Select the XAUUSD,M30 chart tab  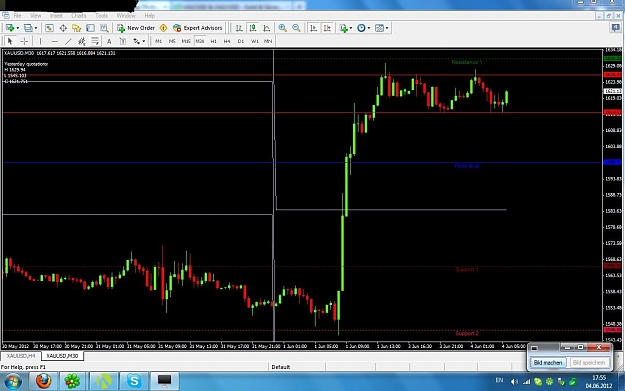pos(62,356)
